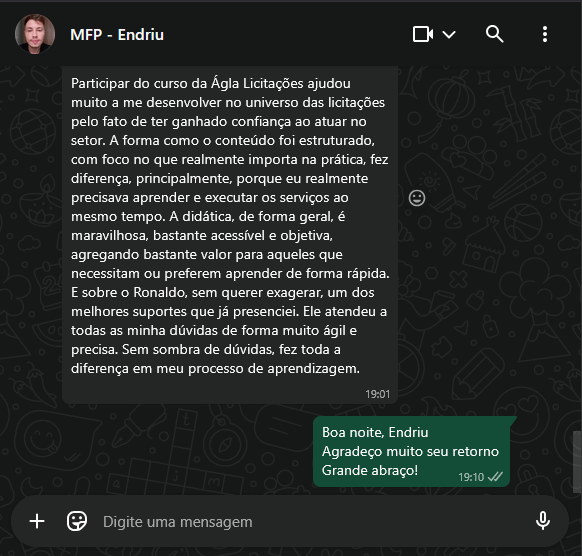
Task: Open the attach plus menu
Action: [37, 521]
